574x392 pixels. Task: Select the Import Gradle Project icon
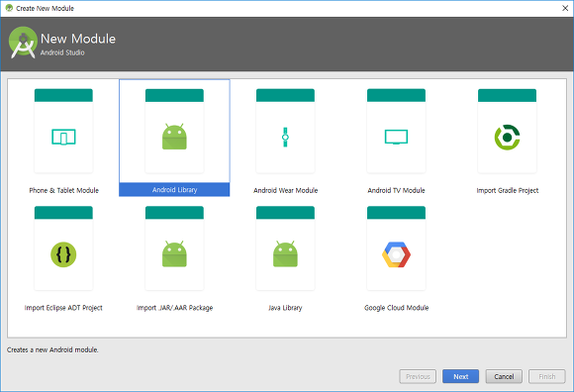507,138
